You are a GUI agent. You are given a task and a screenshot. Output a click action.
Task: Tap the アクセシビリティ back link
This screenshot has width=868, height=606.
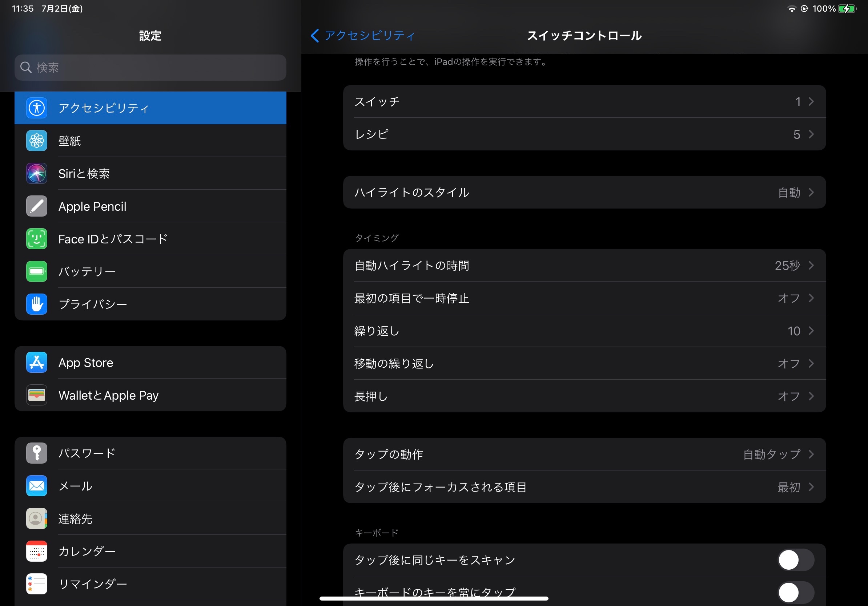(x=362, y=35)
